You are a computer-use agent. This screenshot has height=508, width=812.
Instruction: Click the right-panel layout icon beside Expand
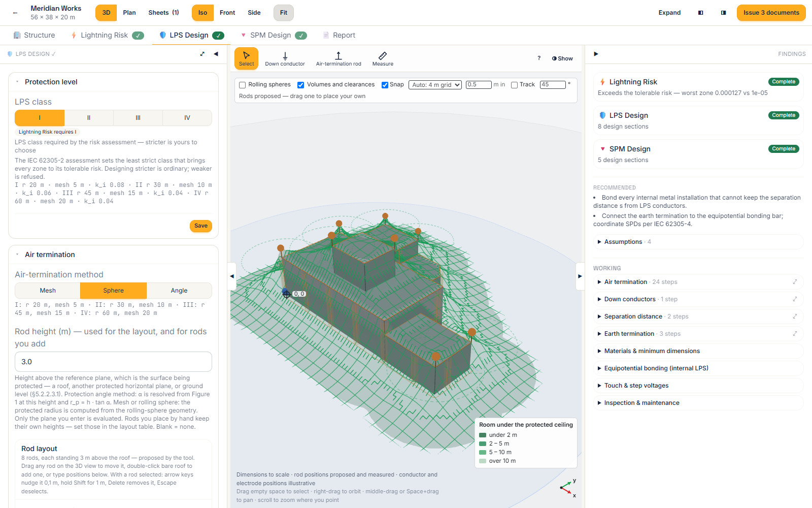click(x=723, y=13)
